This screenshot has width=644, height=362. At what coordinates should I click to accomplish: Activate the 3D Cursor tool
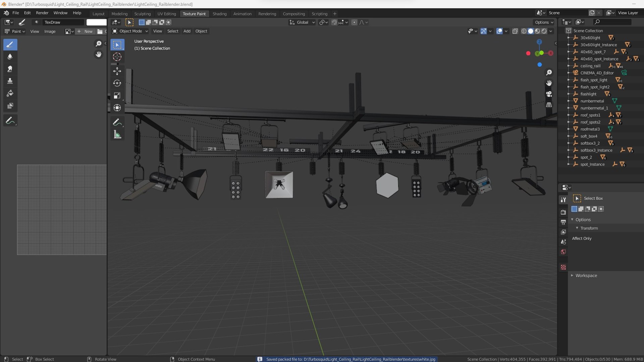[117, 57]
